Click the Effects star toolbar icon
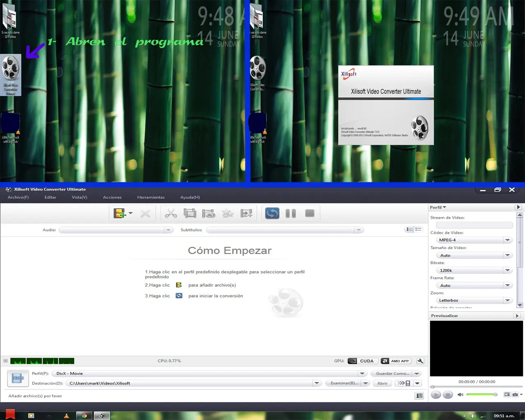525x420 pixels. pos(228,213)
